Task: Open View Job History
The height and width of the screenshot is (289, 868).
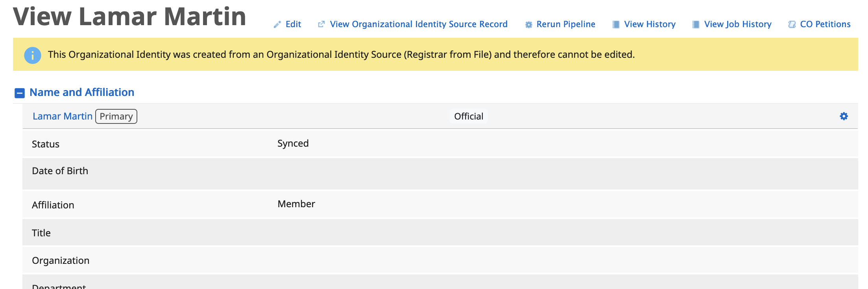Action: (738, 24)
